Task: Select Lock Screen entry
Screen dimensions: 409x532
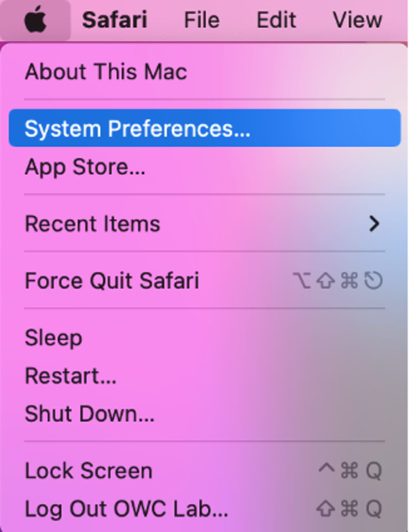Action: coord(204,471)
